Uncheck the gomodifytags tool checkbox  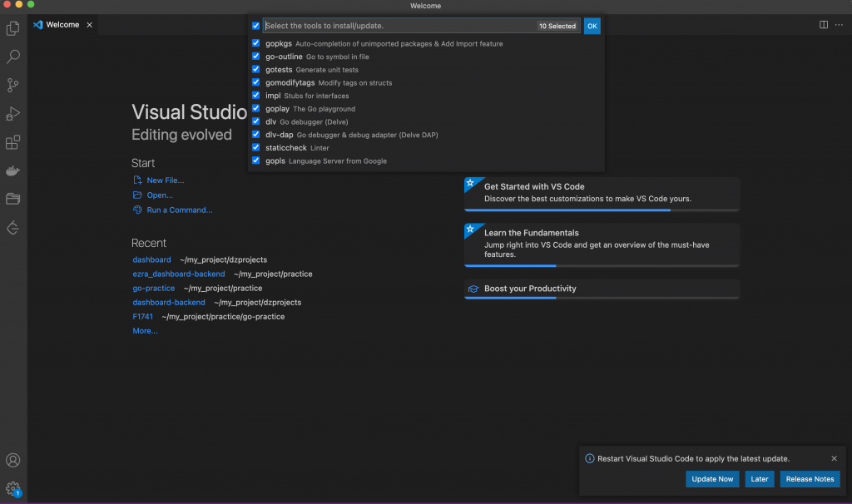256,82
